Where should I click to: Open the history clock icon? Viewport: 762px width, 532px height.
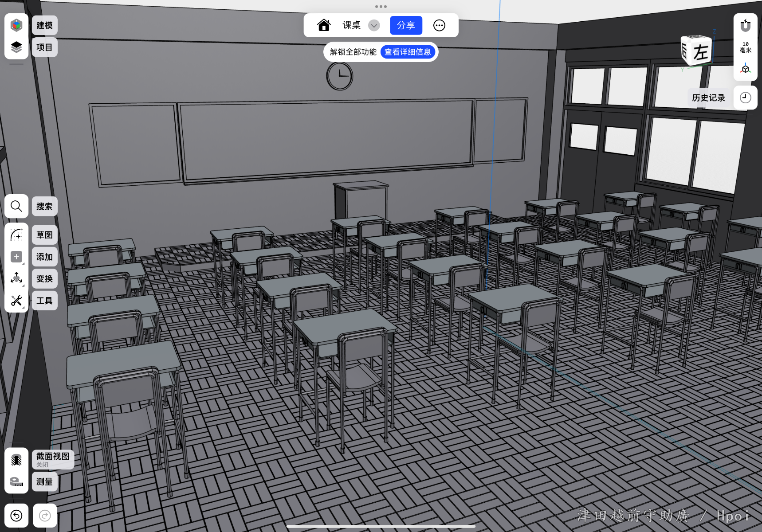click(x=745, y=98)
